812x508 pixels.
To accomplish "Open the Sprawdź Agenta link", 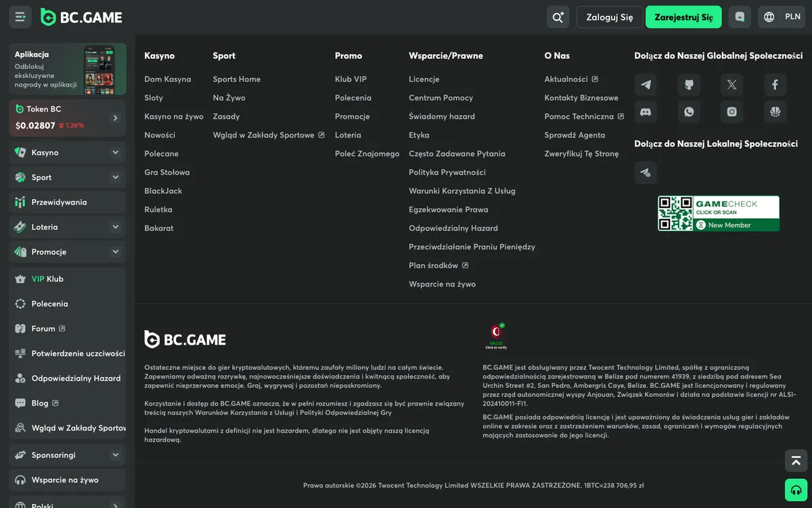I will coord(574,135).
